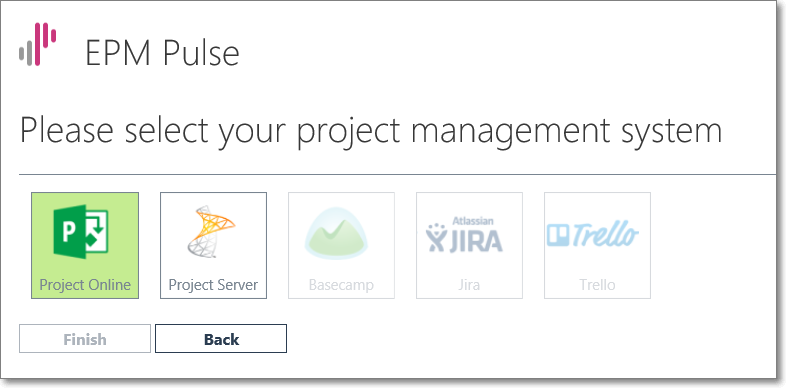Click the 'Jira' label under the logo
The image size is (786, 388).
pyautogui.click(x=469, y=285)
